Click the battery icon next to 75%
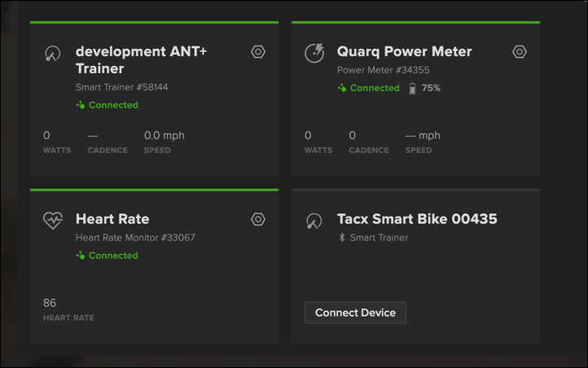The height and width of the screenshot is (368, 588). [412, 89]
